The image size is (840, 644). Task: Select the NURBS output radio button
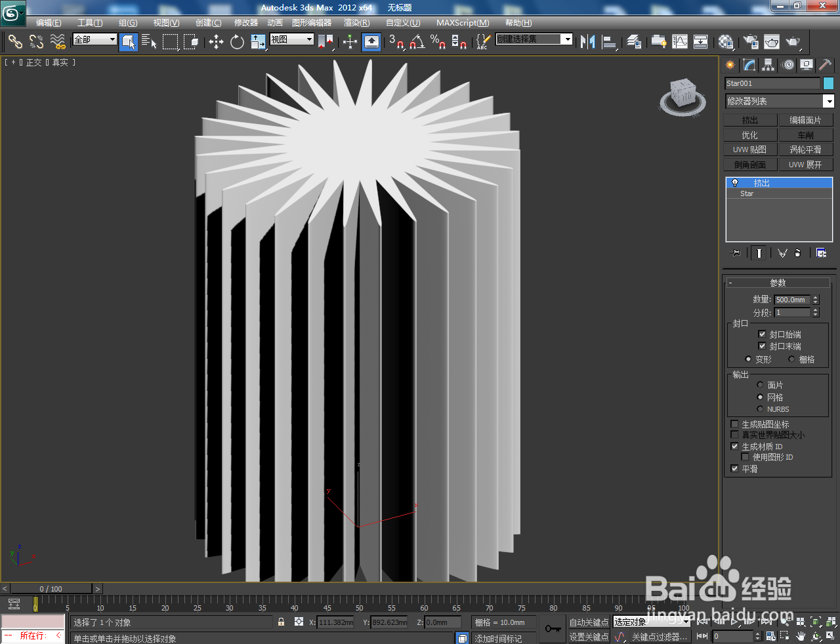pyautogui.click(x=760, y=409)
